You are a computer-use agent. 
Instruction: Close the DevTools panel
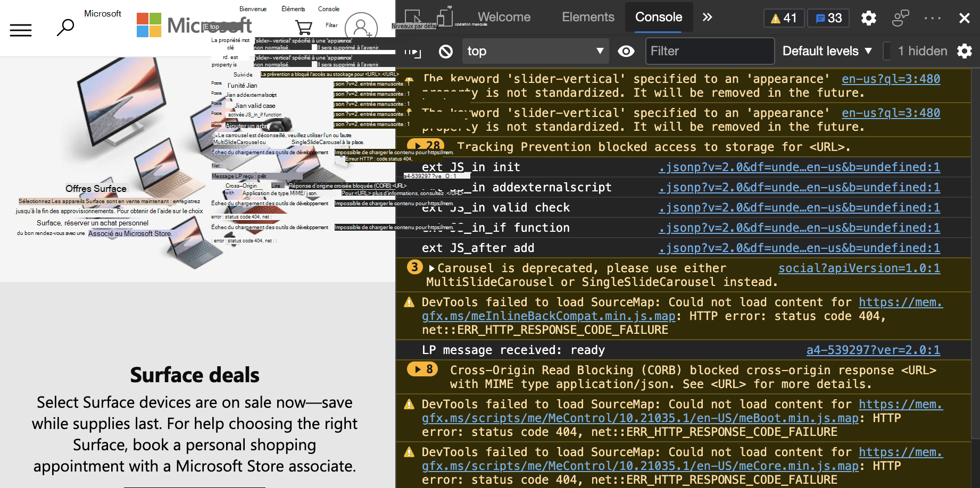(964, 18)
